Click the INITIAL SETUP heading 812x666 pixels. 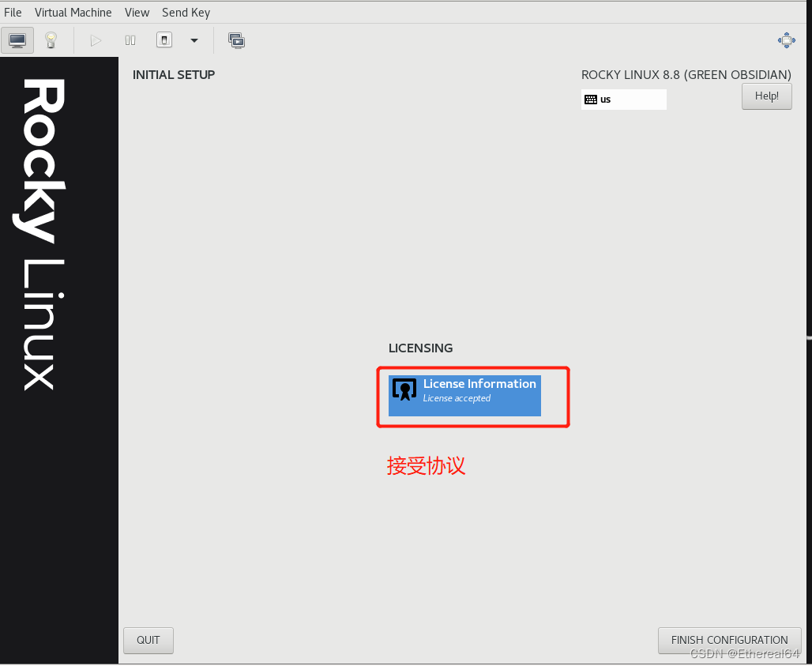click(x=174, y=74)
